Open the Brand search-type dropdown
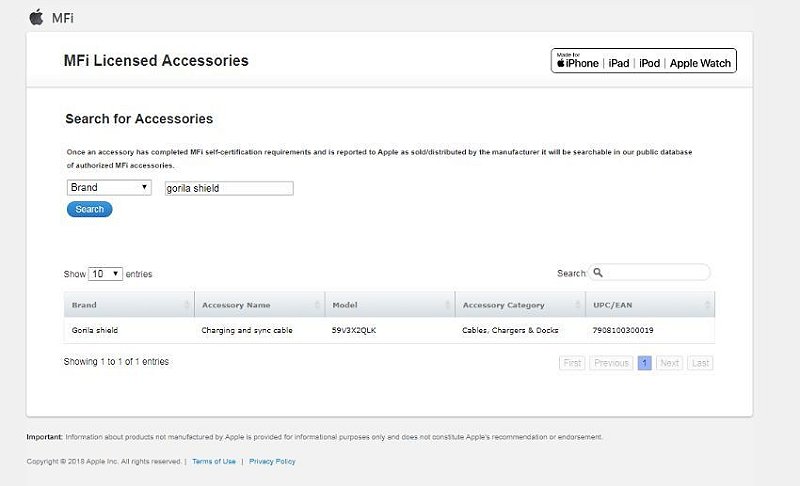Image resolution: width=800 pixels, height=486 pixels. pyautogui.click(x=109, y=187)
